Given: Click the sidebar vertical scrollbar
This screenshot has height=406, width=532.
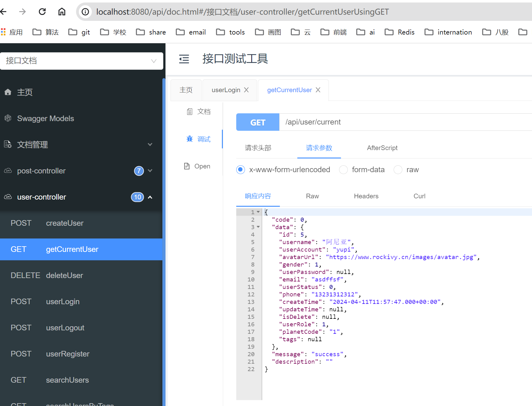Looking at the screenshot, I should (x=164, y=242).
